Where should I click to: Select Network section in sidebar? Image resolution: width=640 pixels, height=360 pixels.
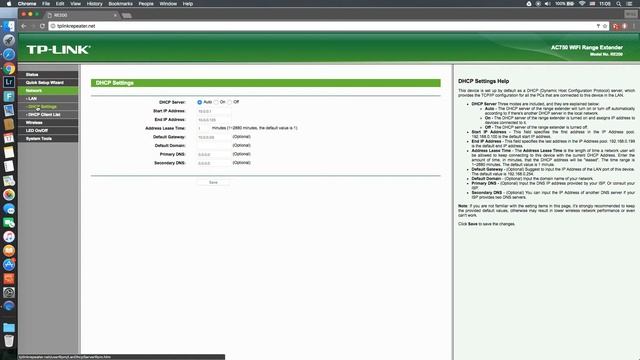[48, 91]
